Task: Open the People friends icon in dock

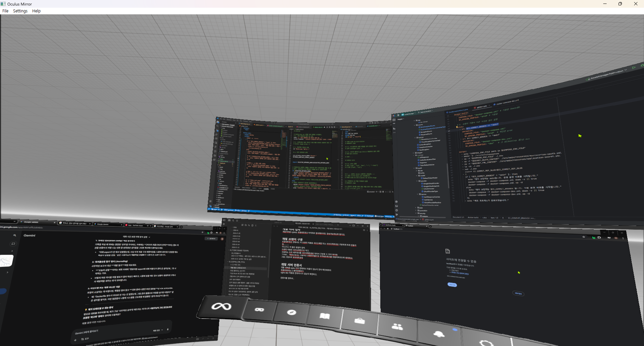Action: pos(397,327)
